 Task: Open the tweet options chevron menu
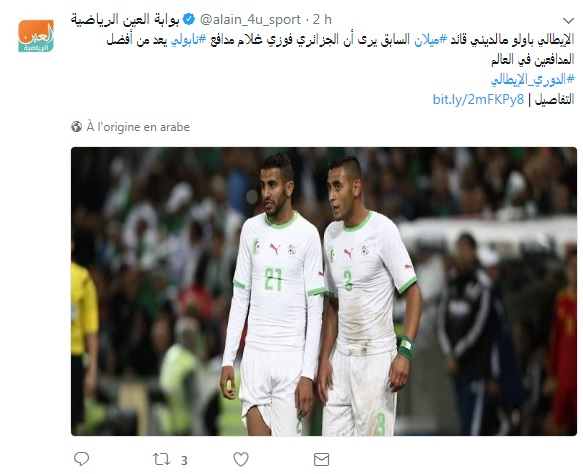pyautogui.click(x=568, y=20)
